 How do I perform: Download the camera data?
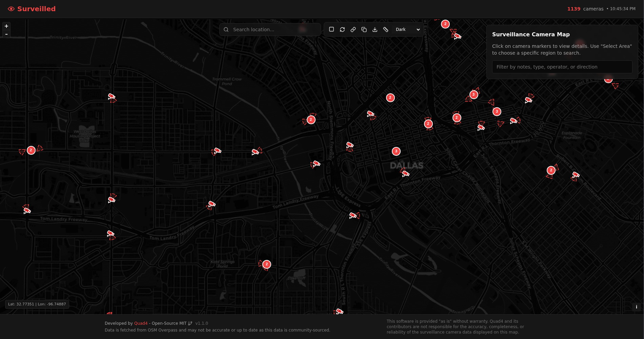375,30
